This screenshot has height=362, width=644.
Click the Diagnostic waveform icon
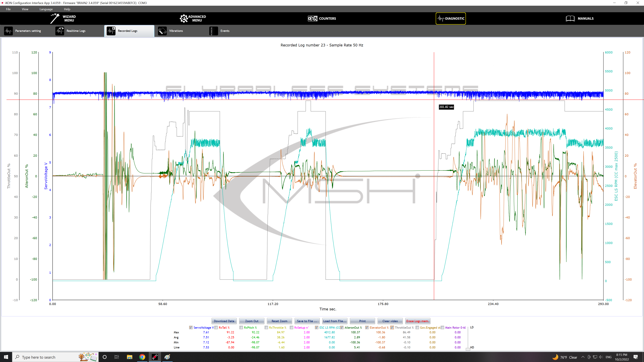point(441,18)
